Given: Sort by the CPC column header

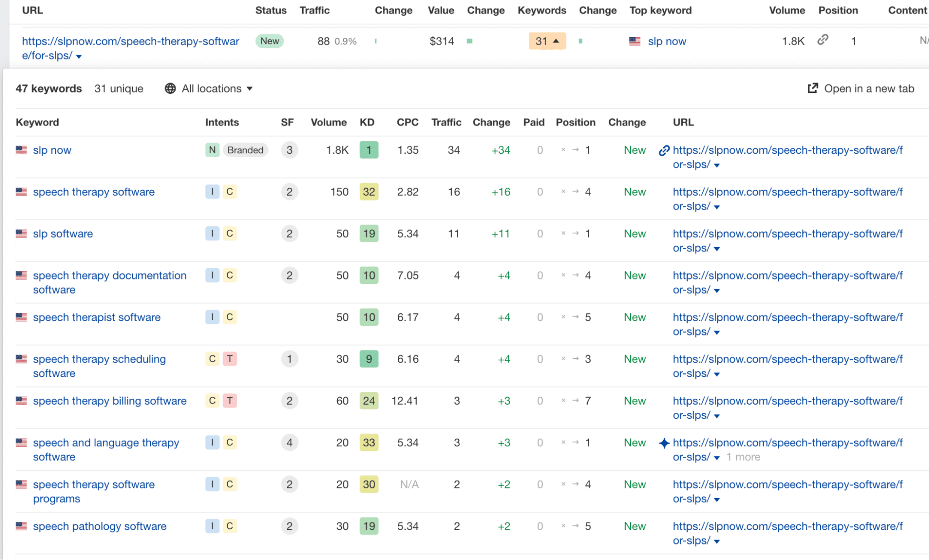Looking at the screenshot, I should pyautogui.click(x=407, y=122).
